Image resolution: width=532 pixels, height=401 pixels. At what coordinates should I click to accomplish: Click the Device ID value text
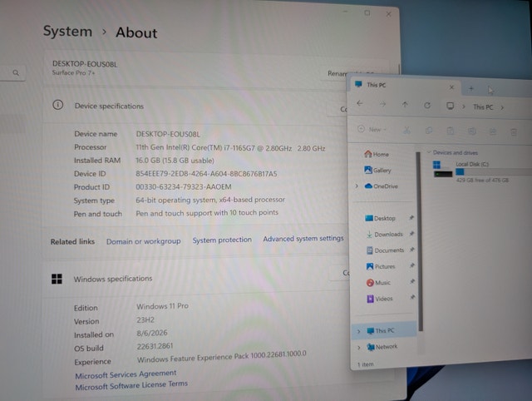(x=206, y=174)
